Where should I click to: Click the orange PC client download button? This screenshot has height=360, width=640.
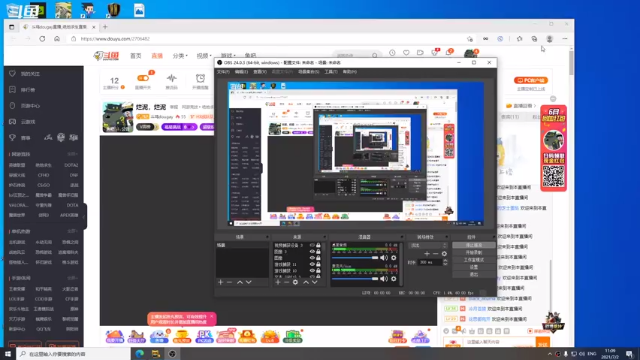pyautogui.click(x=531, y=80)
